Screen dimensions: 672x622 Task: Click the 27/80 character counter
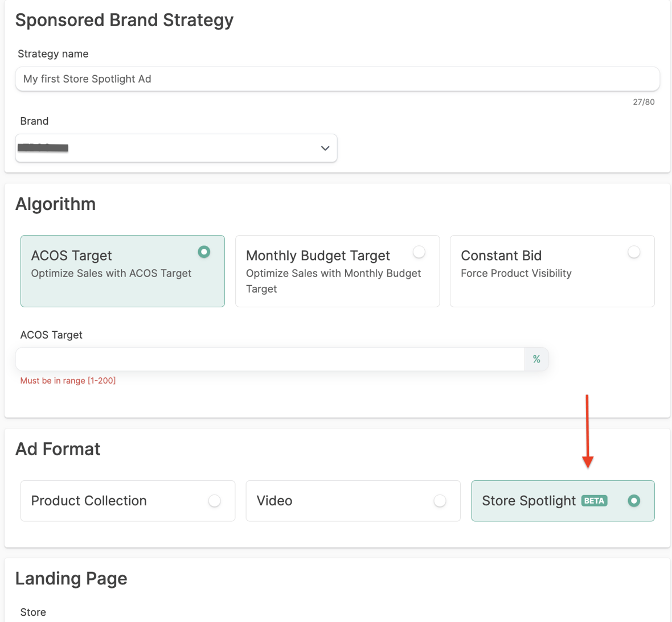[644, 102]
